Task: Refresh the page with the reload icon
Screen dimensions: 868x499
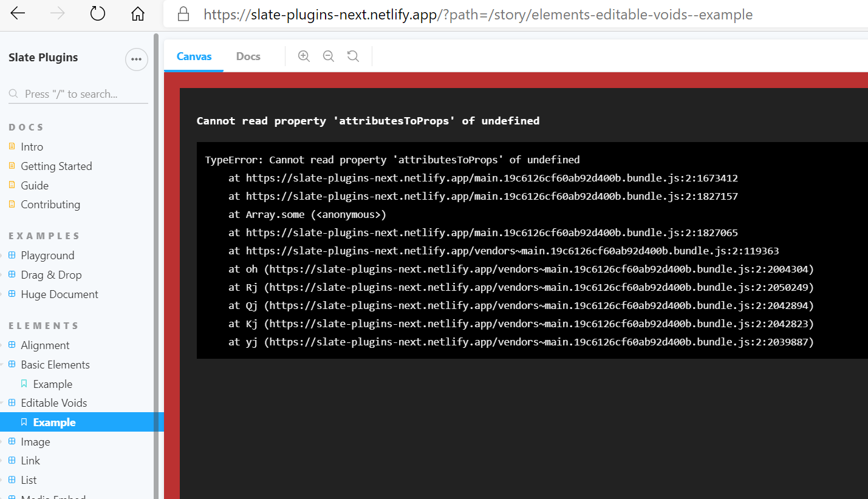Action: click(x=97, y=13)
